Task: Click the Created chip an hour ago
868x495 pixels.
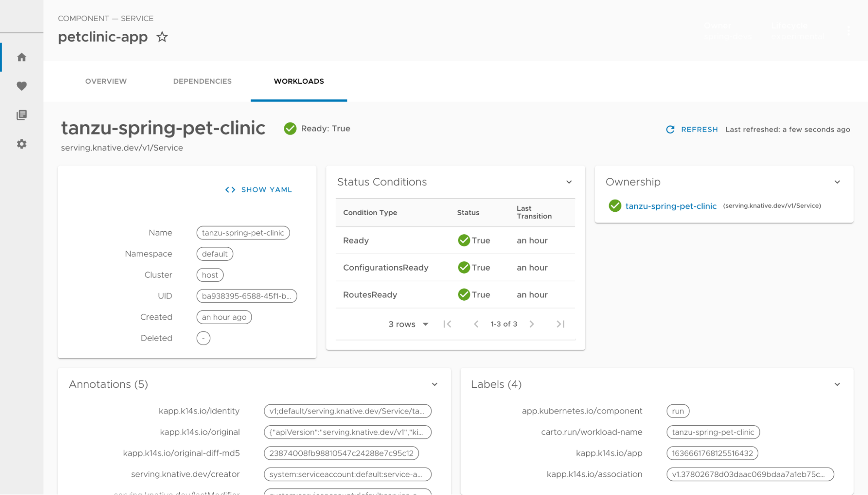Action: pyautogui.click(x=224, y=317)
